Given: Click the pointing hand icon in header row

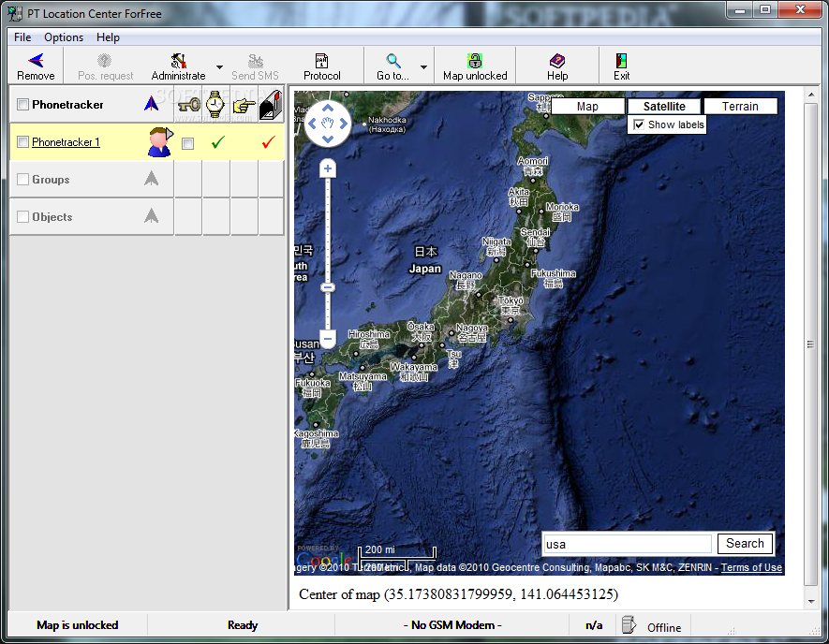Looking at the screenshot, I should point(242,104).
